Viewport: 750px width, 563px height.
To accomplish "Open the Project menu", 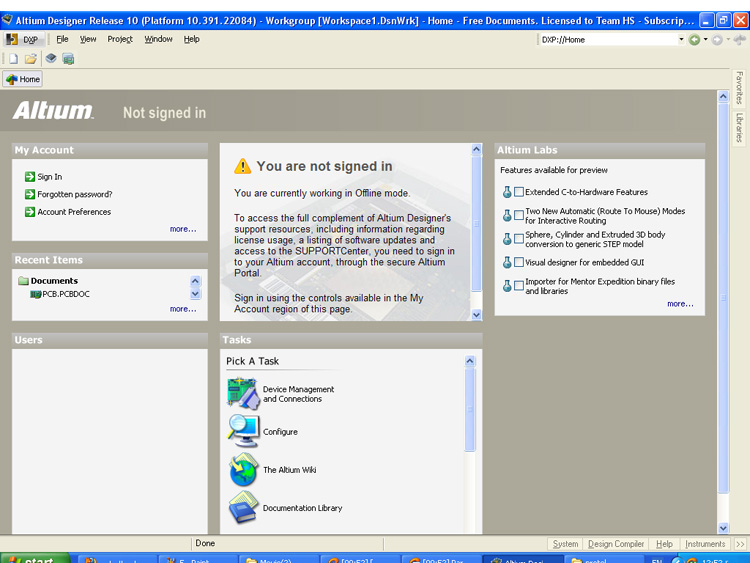I will 120,39.
